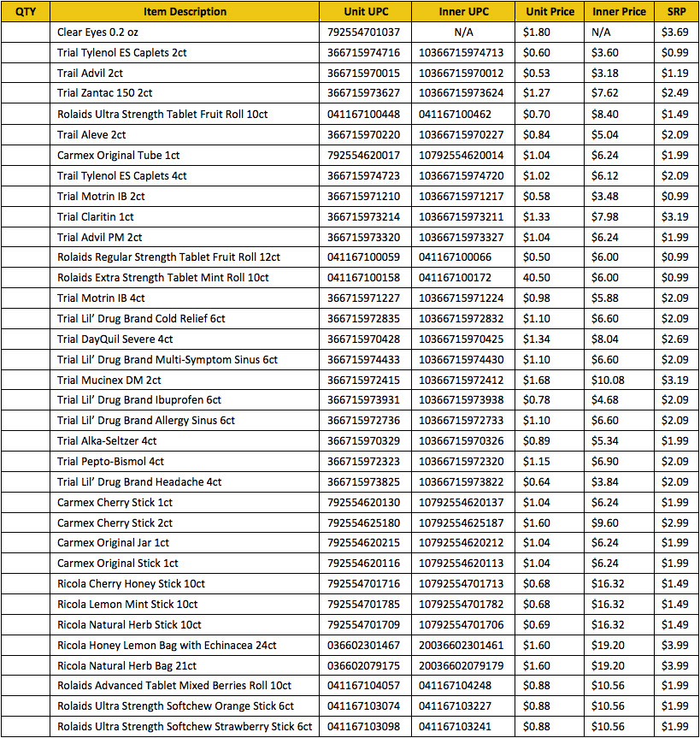Select the $0.69 Unit Price for Ricola Natural Herb Stick
Image resolution: width=700 pixels, height=738 pixels.
(536, 625)
